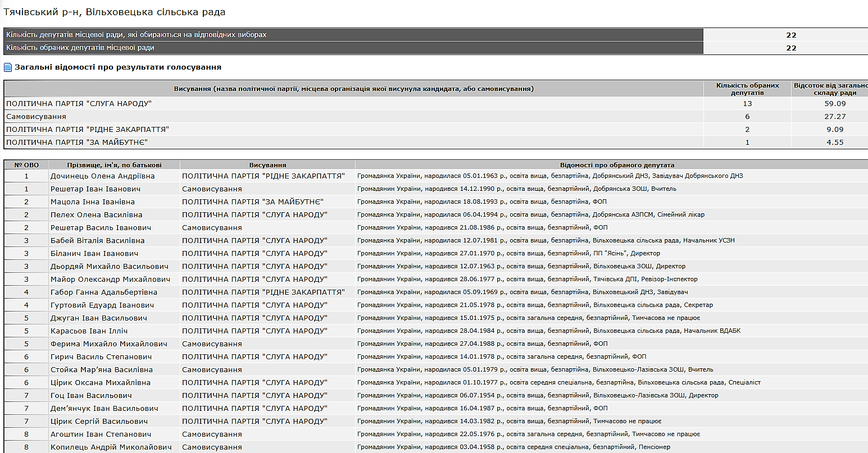868x453 pixels.
Task: Click value 27.27 in percentage column
Action: pos(834,117)
